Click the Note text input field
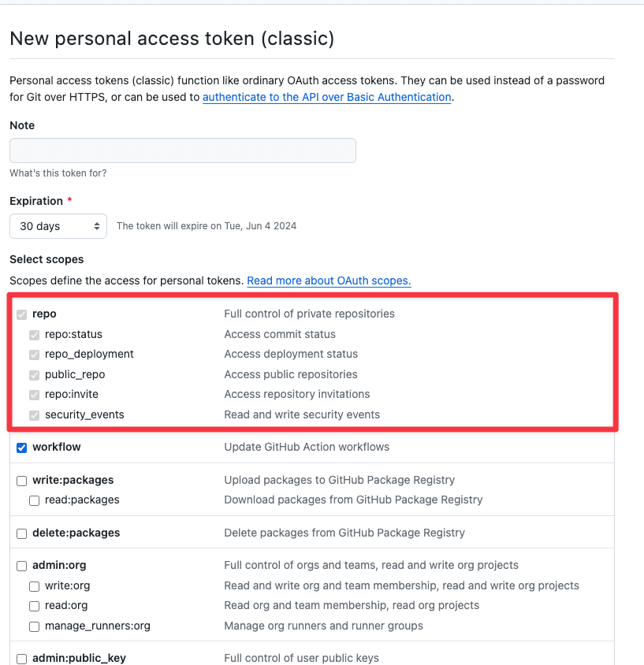The height and width of the screenshot is (665, 644). 182,150
